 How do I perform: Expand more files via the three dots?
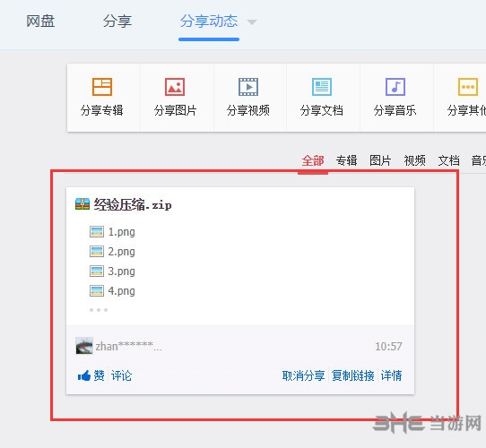coord(99,310)
